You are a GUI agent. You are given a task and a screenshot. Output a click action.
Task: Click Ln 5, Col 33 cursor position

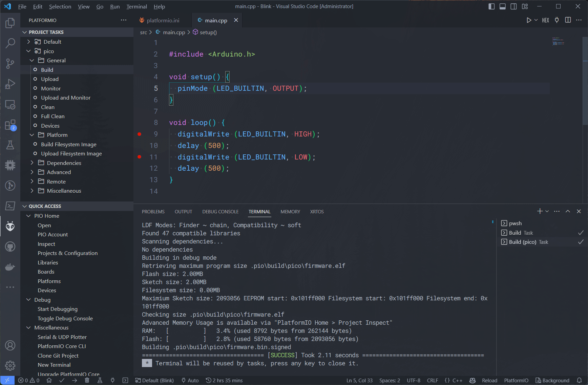359,380
